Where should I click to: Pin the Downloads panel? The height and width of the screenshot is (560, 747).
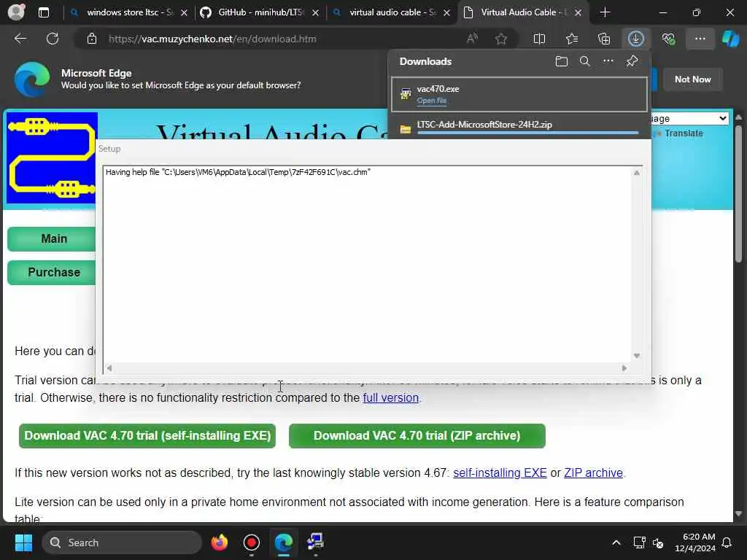(632, 61)
